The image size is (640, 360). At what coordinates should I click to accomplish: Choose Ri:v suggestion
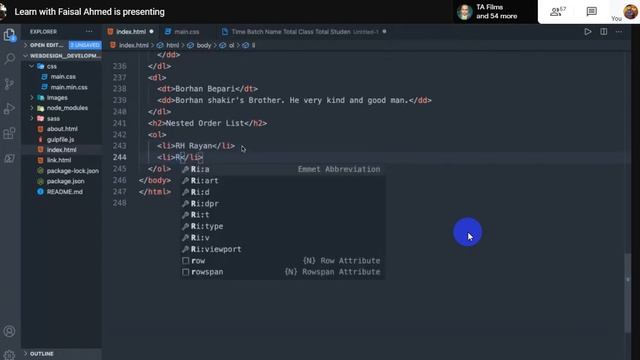pos(282,238)
